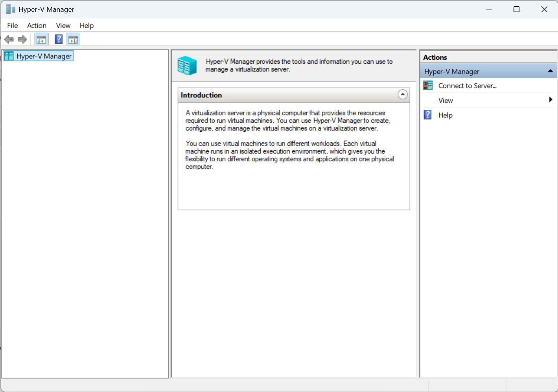Toggle the Show/Hide Action Pane icon
Viewport: 558px width, 392px height.
(x=73, y=39)
